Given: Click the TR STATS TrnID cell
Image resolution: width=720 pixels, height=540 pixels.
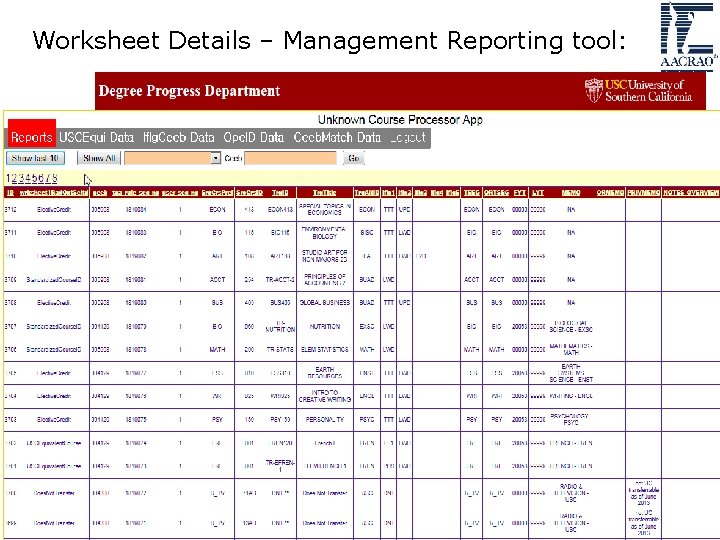Looking at the screenshot, I should coord(280,349).
